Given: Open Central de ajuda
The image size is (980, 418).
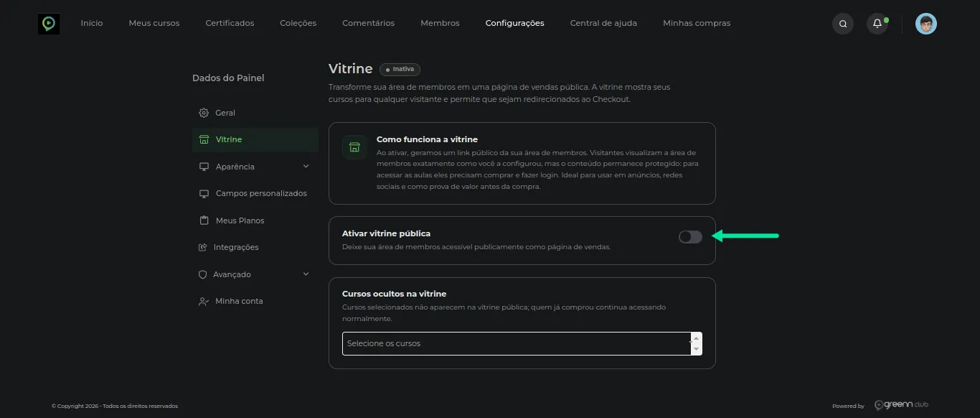Looking at the screenshot, I should 603,23.
